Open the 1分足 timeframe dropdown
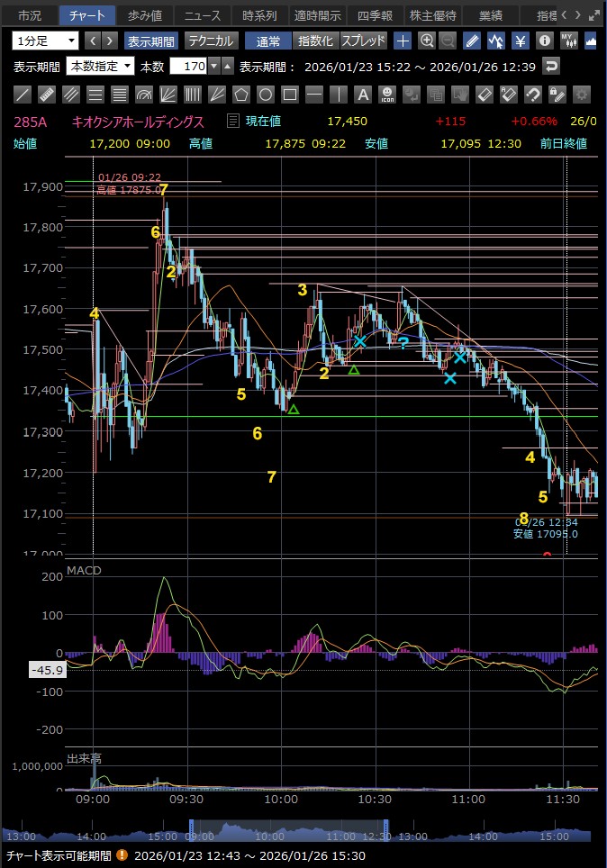Image resolution: width=607 pixels, height=868 pixels. click(45, 41)
